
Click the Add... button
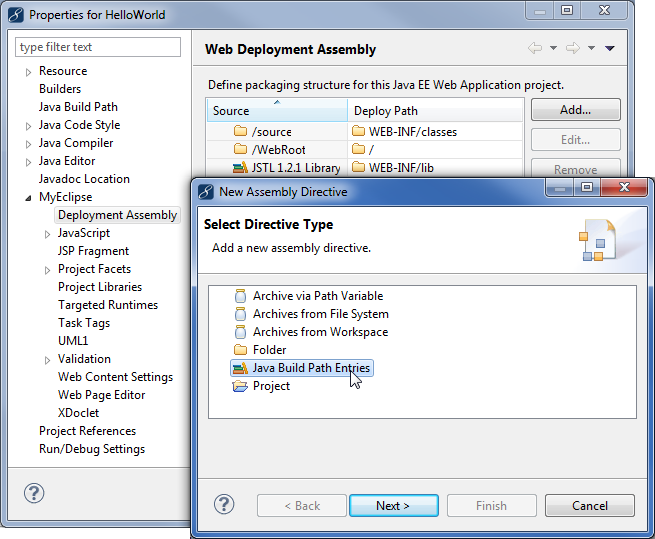click(575, 110)
